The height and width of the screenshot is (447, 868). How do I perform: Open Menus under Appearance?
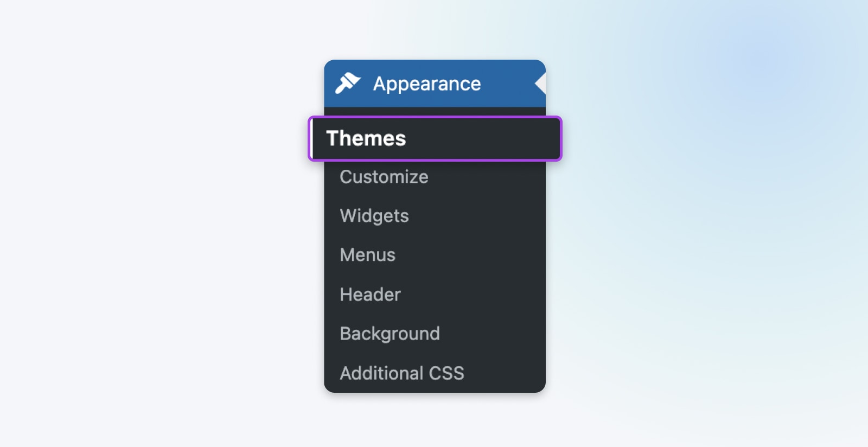coord(368,255)
